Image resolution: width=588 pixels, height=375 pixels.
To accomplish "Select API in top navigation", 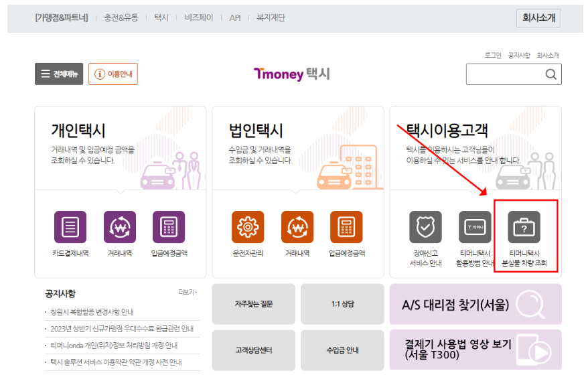I will point(235,17).
